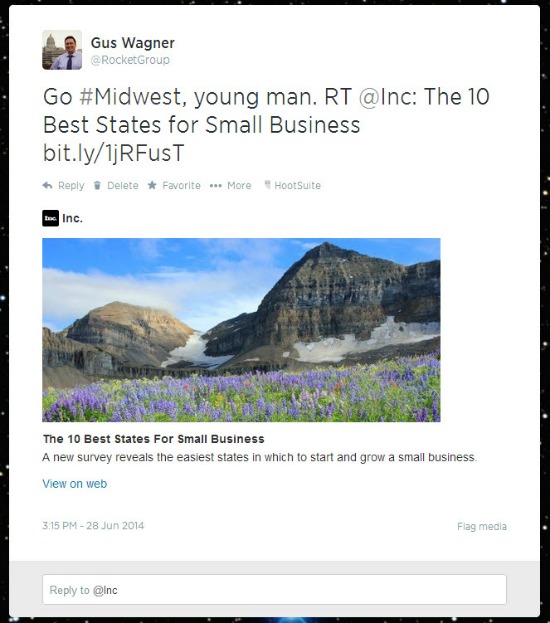Click the Gus Wagner display name
Image resolution: width=550 pixels, height=623 pixels.
coord(133,43)
